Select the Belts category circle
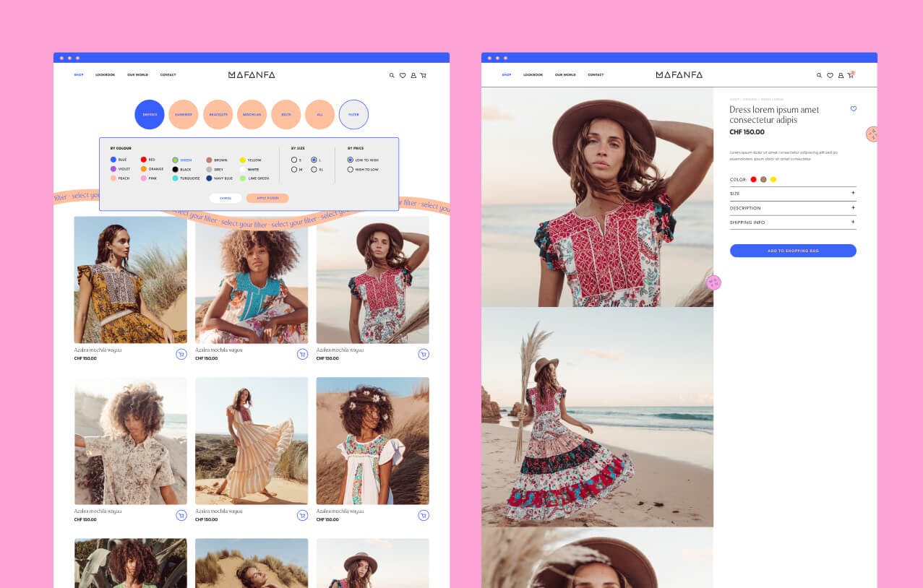 coord(286,114)
